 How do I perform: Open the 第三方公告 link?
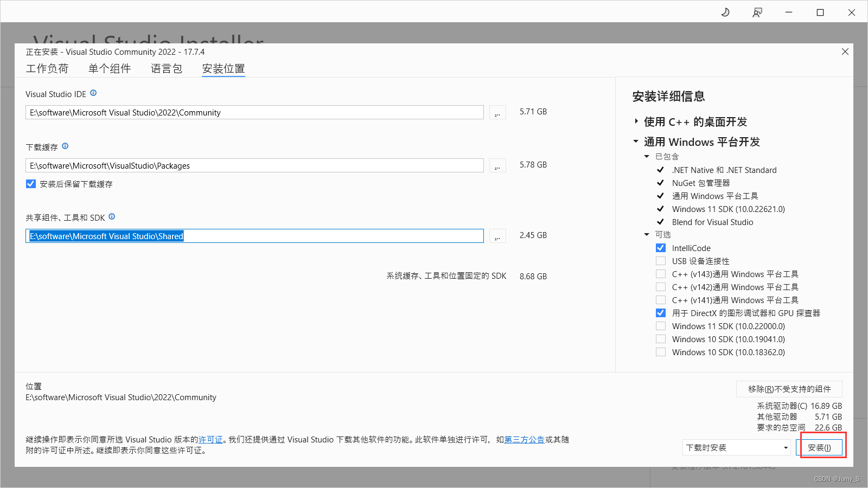[525, 439]
